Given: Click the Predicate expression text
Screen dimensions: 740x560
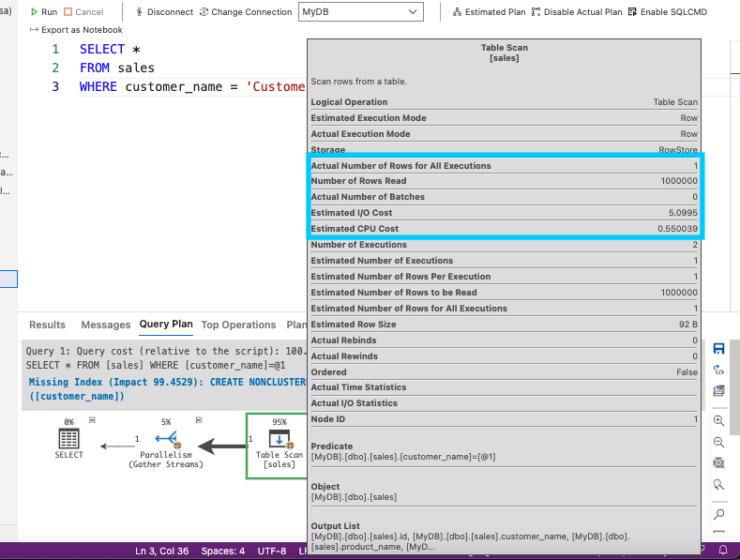Looking at the screenshot, I should 403,457.
